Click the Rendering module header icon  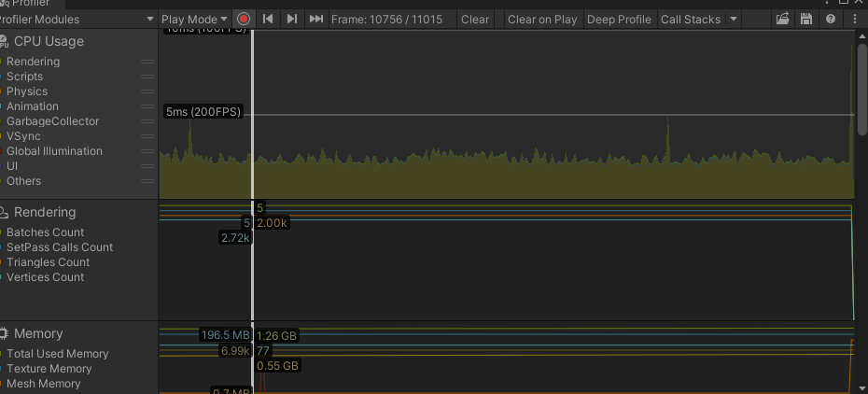click(x=4, y=212)
